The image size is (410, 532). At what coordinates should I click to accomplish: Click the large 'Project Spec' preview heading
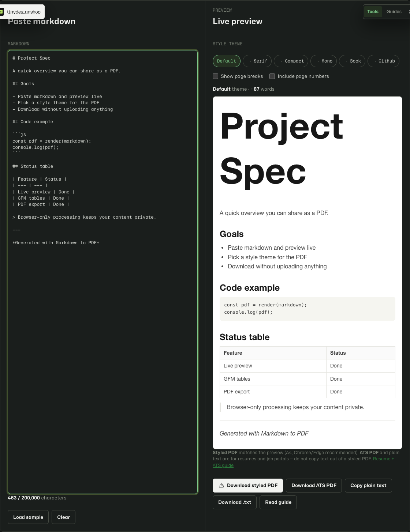pos(282,148)
